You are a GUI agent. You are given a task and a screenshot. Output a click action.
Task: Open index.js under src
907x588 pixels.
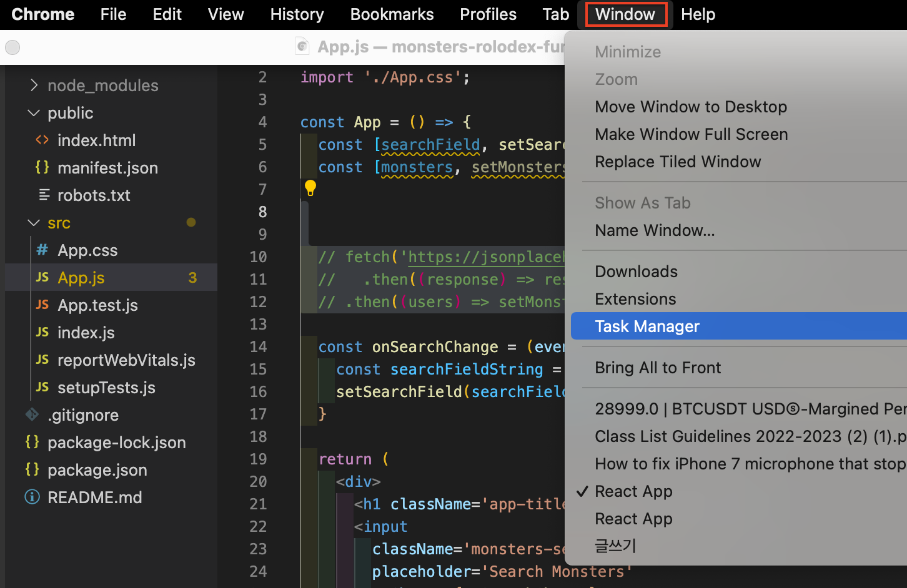(86, 333)
